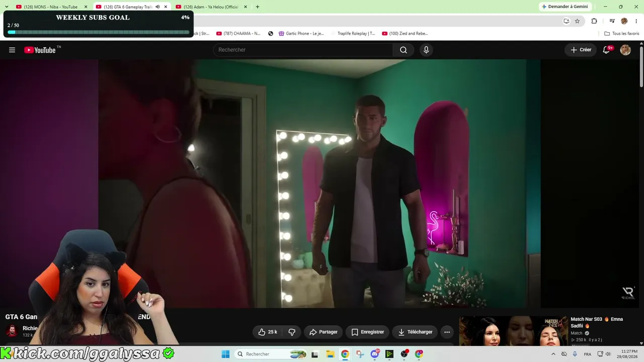
Task: Open the globe bookmark in bookmarks bar
Action: tap(271, 34)
